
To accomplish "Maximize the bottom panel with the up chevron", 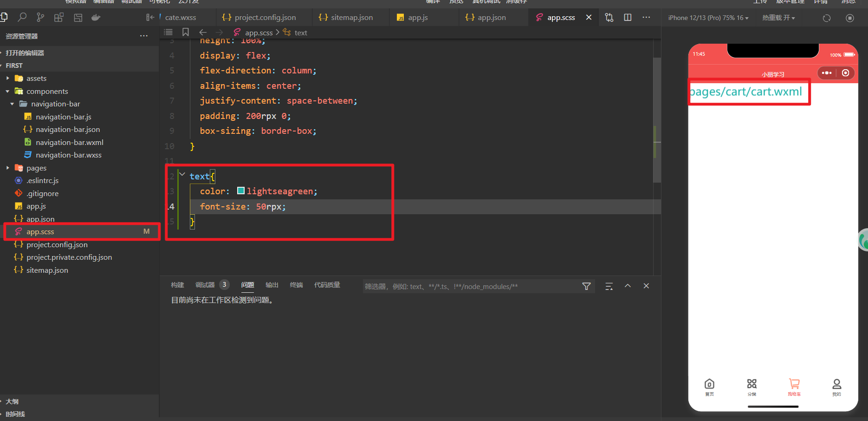I will click(x=628, y=286).
